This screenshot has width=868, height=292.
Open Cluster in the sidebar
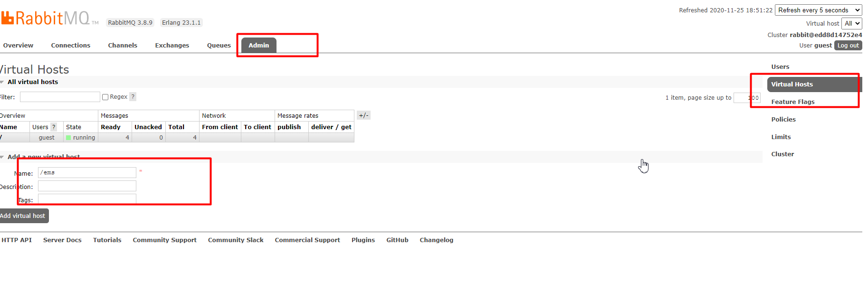pos(782,154)
